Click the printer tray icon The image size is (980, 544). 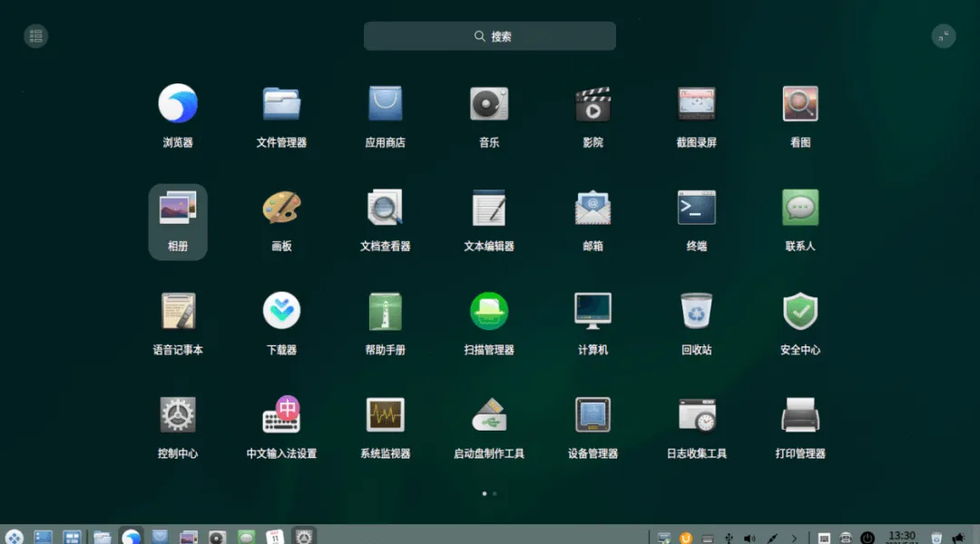pyautogui.click(x=845, y=538)
